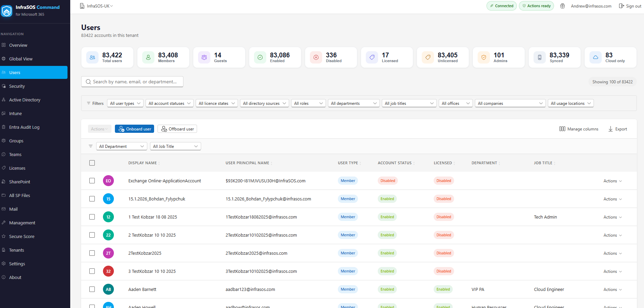Click the Enabled checkmark stat icon

click(260, 57)
